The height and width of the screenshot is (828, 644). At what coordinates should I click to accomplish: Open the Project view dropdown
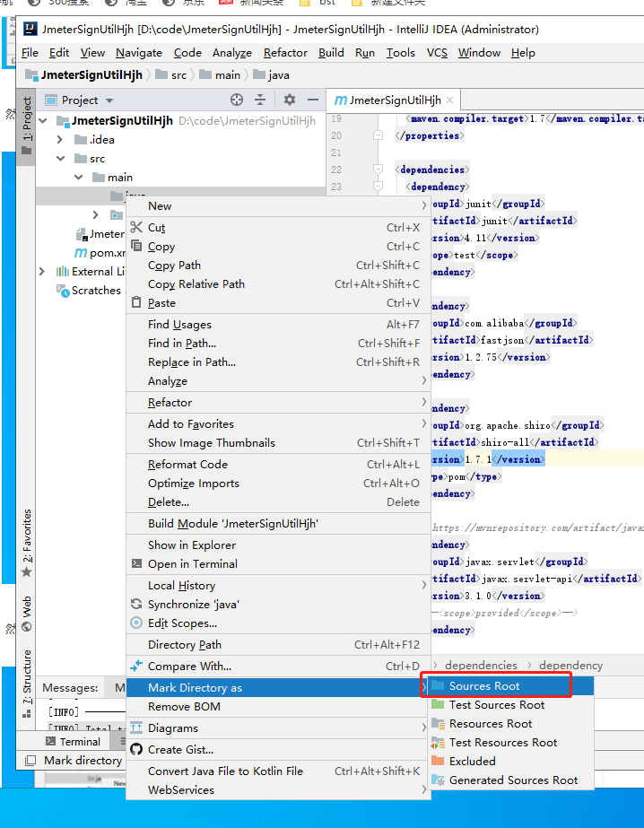[109, 100]
